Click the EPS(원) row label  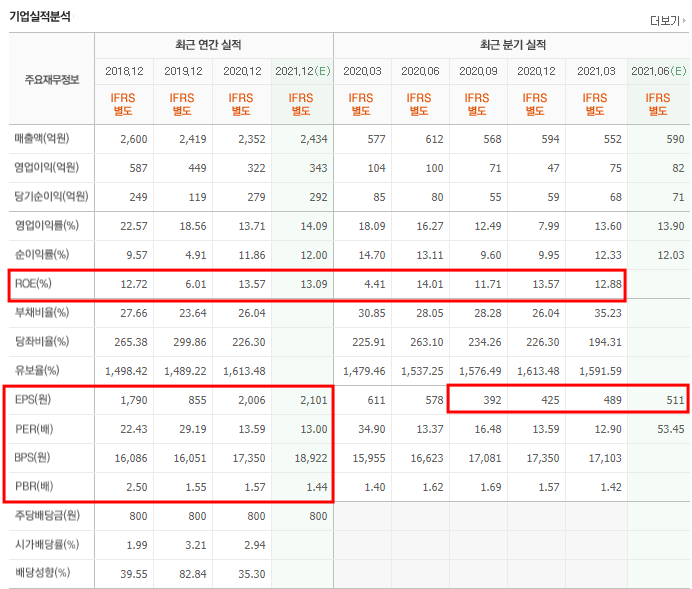click(33, 399)
